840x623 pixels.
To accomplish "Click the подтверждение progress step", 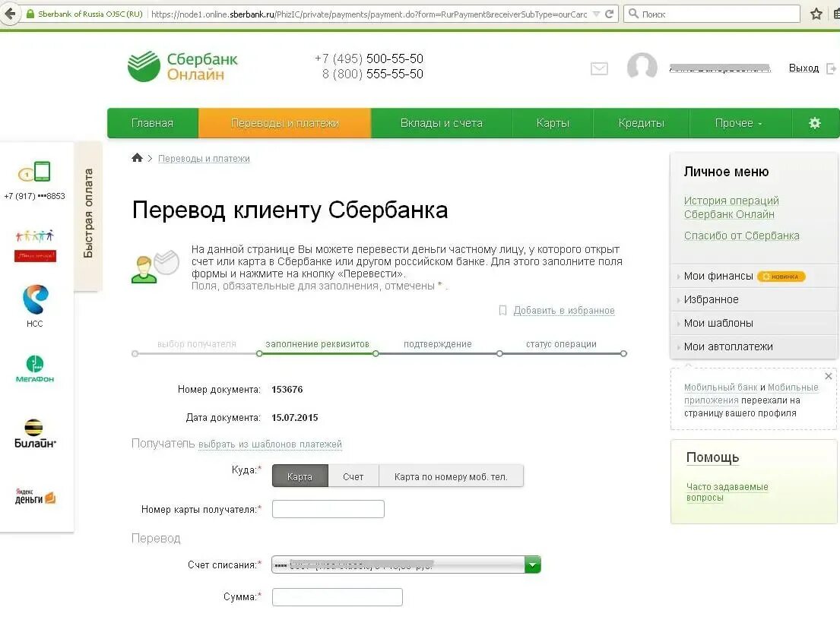I will click(438, 344).
